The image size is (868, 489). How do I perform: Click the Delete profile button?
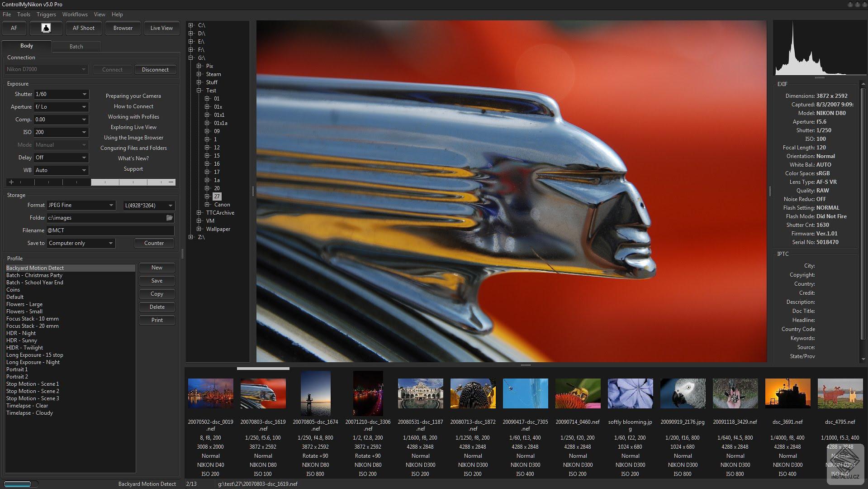click(x=157, y=307)
